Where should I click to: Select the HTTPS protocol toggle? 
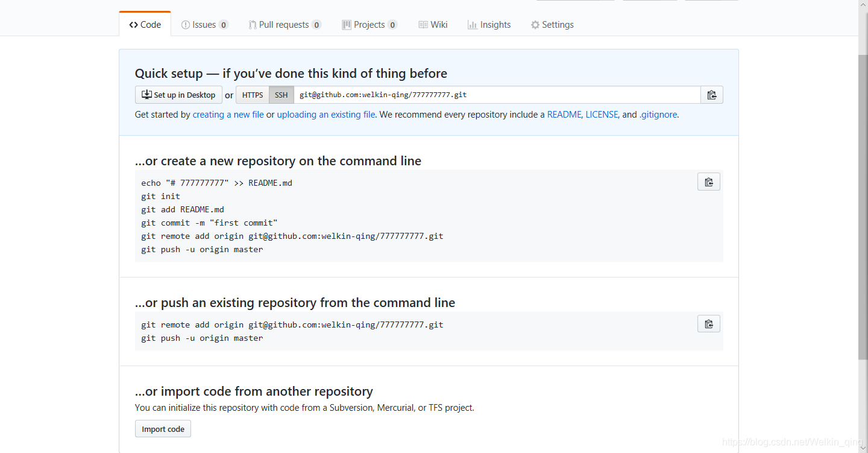click(x=253, y=95)
